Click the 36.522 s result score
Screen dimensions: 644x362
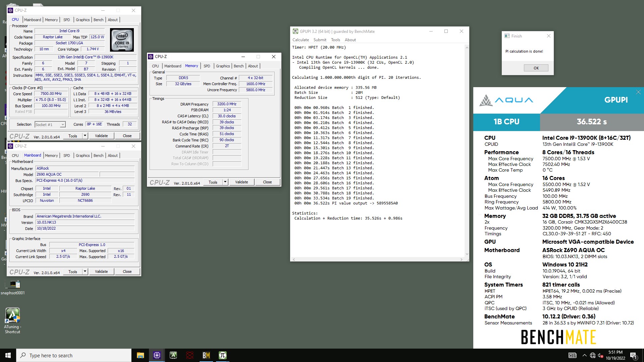(592, 122)
